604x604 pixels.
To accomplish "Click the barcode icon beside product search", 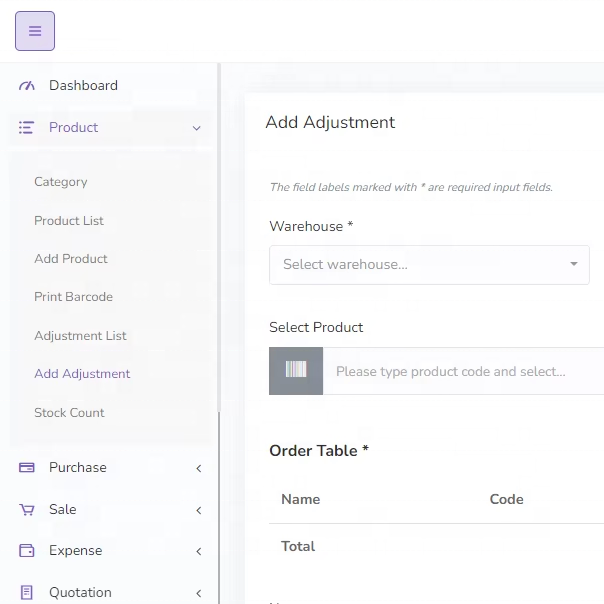I will coord(296,371).
